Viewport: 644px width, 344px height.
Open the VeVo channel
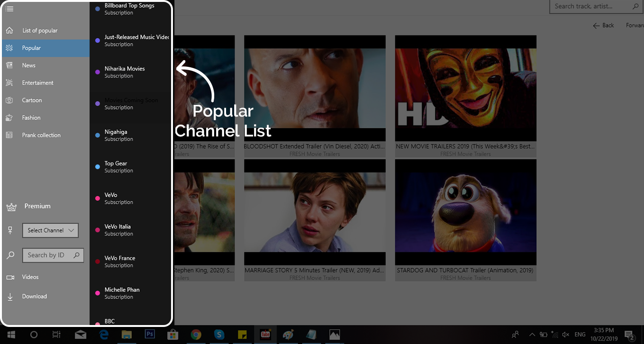(130, 199)
